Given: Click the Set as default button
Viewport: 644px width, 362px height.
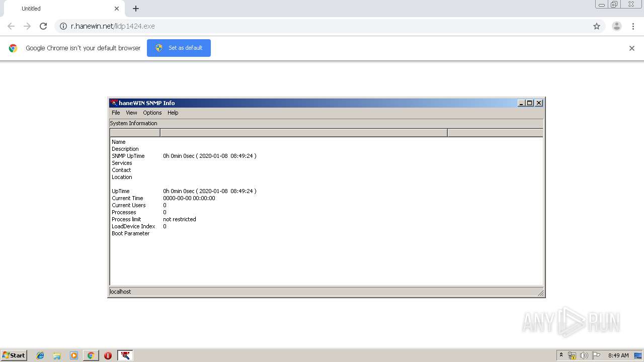Looking at the screenshot, I should point(179,48).
